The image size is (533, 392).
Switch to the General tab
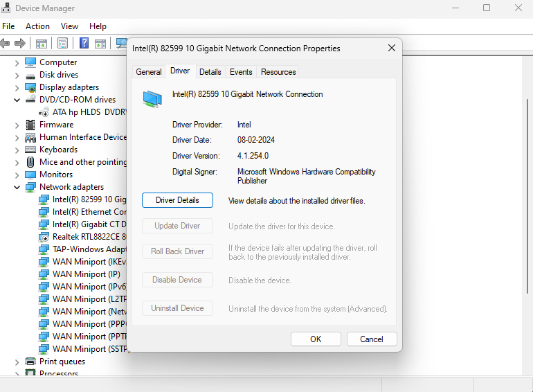pyautogui.click(x=149, y=72)
